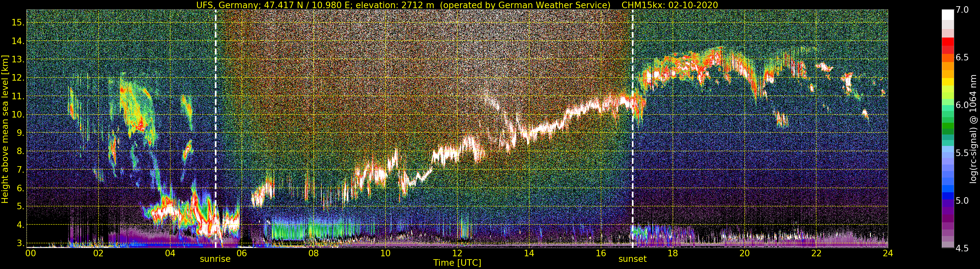Click the height axis tick '10.'
980x269 pixels.
[18, 115]
